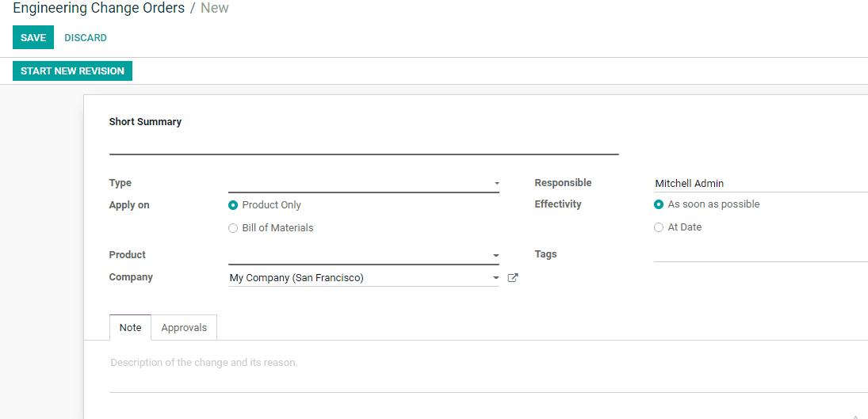Open the Company external link icon

pyautogui.click(x=513, y=278)
